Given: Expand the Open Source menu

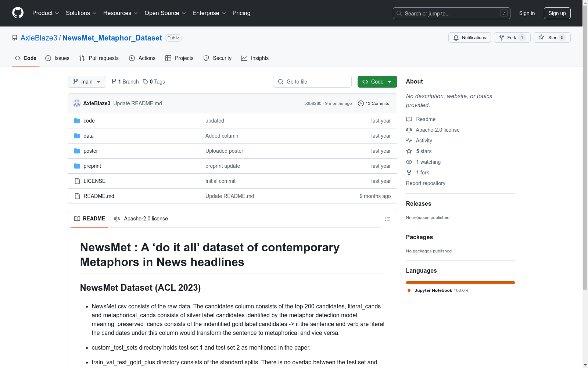Looking at the screenshot, I should 165,13.
